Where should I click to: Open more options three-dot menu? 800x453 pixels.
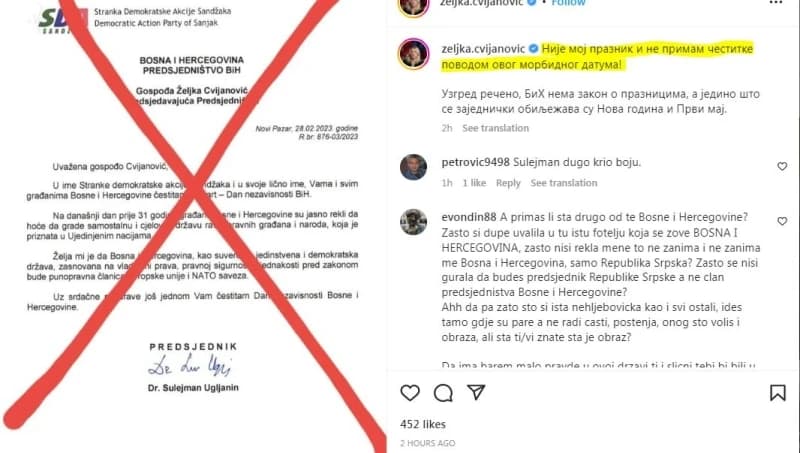click(776, 3)
